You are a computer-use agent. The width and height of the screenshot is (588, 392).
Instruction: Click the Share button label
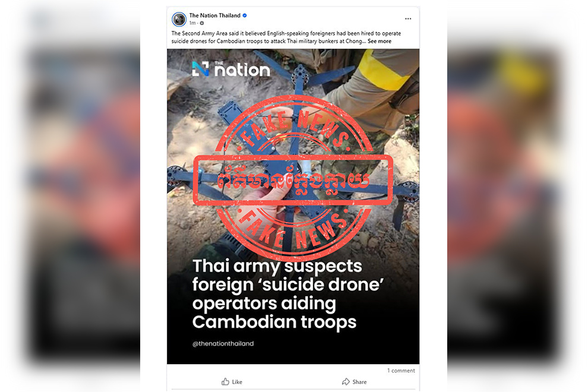[359, 382]
